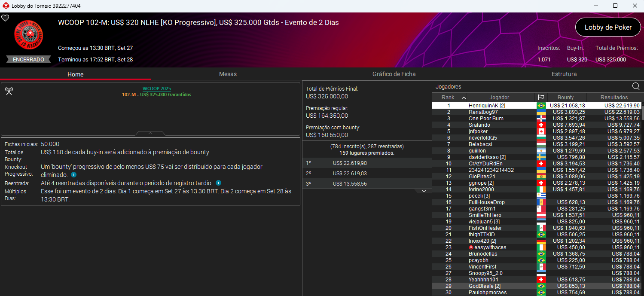Open info icon beside Reentrada description

click(x=218, y=183)
